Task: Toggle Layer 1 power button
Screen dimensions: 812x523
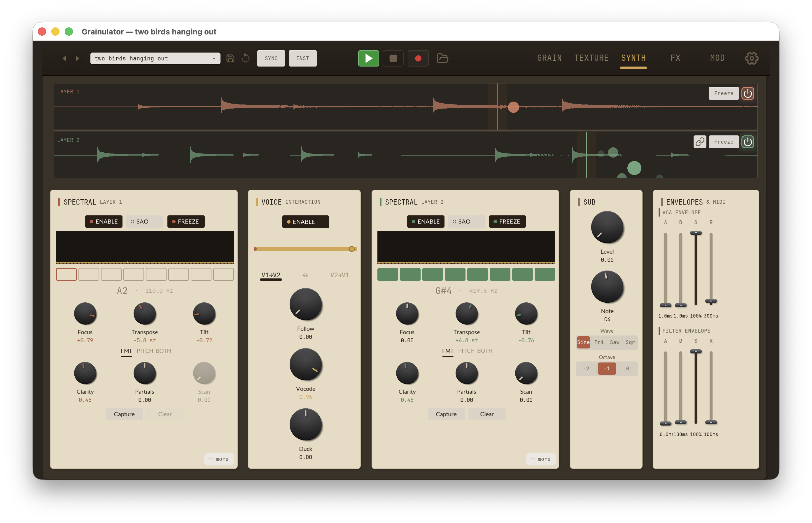Action: coord(748,93)
